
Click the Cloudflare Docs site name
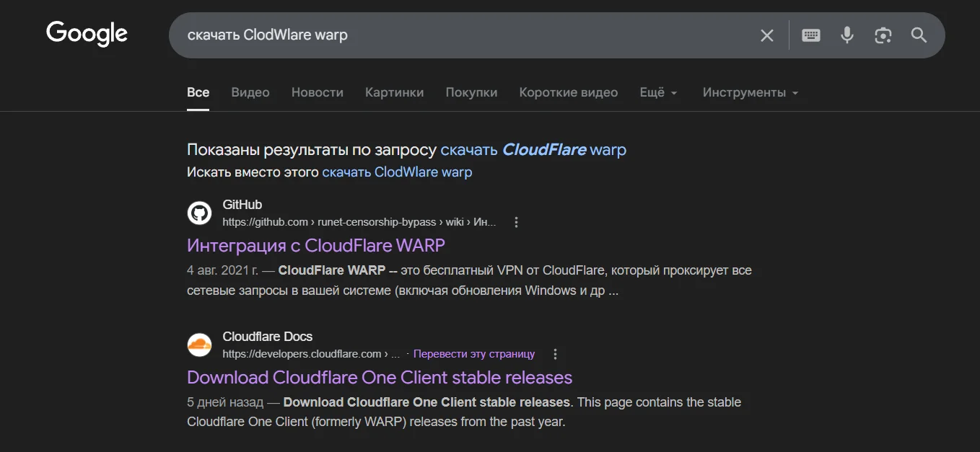pyautogui.click(x=268, y=337)
